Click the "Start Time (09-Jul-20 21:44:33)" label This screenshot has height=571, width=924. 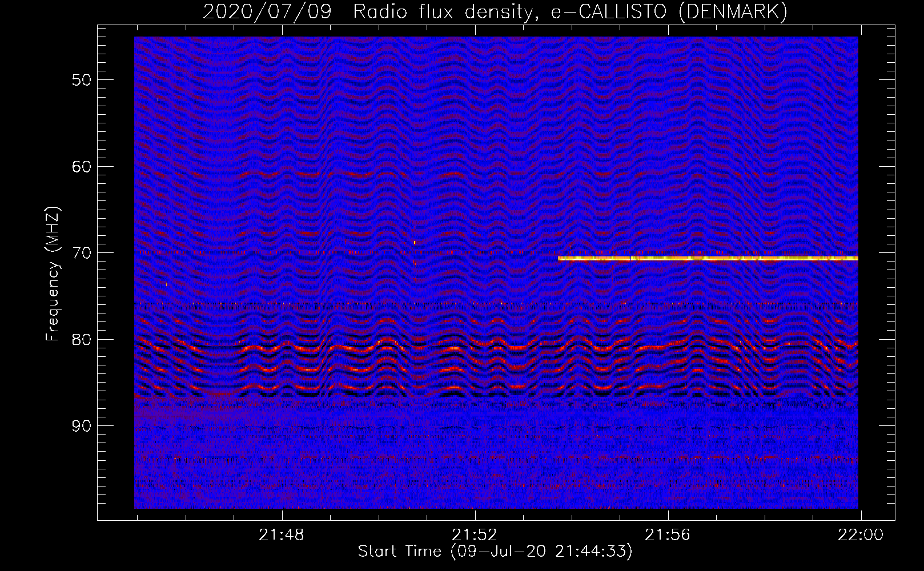click(x=495, y=552)
